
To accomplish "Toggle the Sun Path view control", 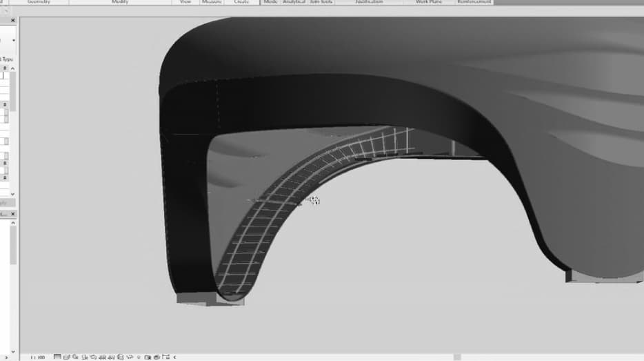I will [75, 357].
